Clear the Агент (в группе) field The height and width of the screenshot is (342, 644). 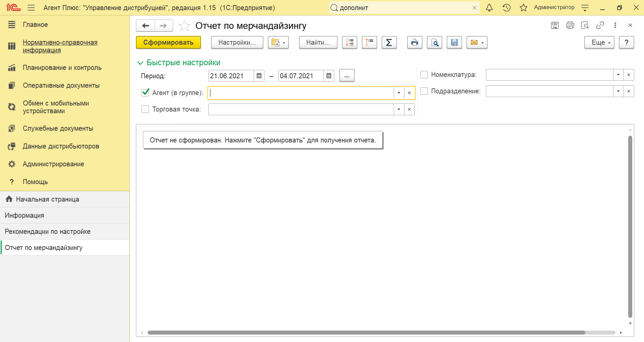pyautogui.click(x=409, y=93)
